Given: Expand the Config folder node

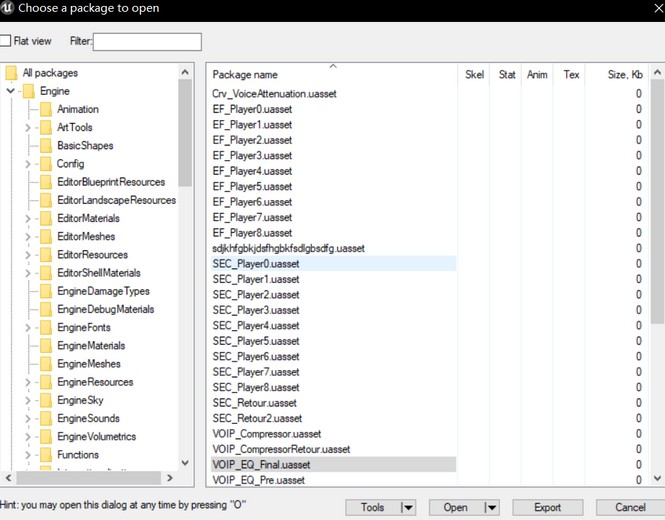Looking at the screenshot, I should tap(27, 164).
